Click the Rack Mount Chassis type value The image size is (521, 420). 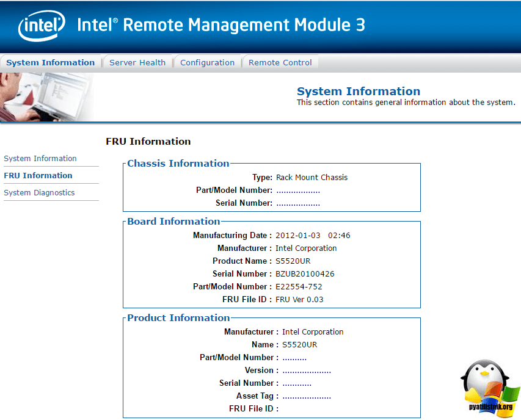click(x=312, y=177)
